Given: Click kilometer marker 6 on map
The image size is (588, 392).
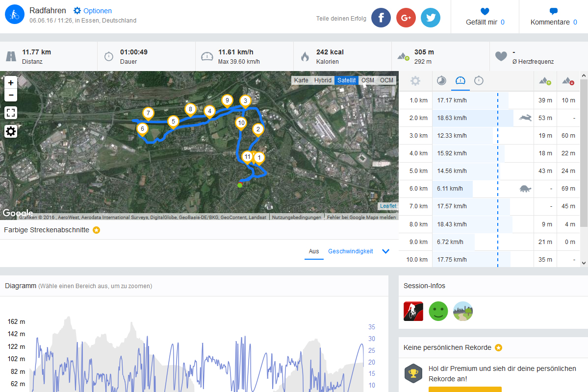Looking at the screenshot, I should click(142, 129).
